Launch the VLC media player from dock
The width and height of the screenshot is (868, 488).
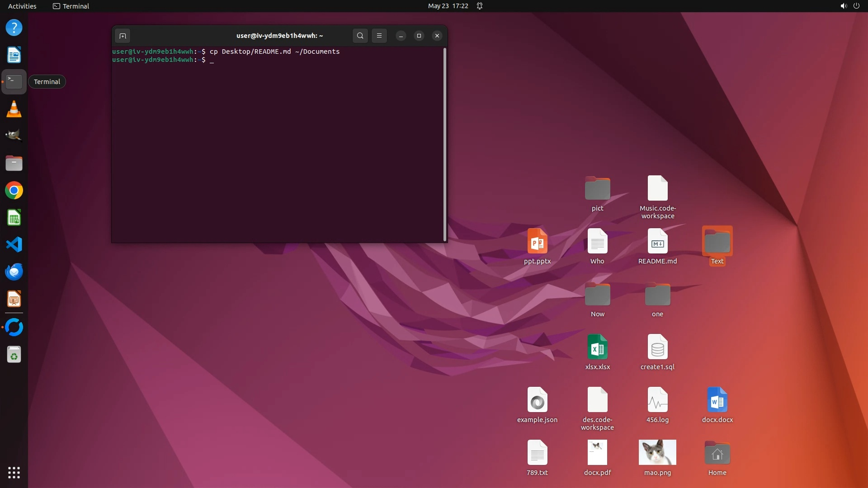14,109
